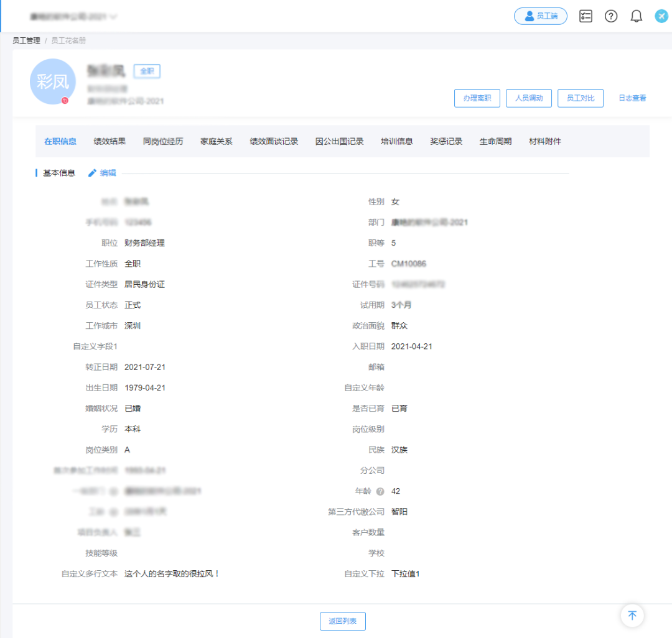Click the help icon next to 年龄
672x638 pixels.
(x=380, y=491)
